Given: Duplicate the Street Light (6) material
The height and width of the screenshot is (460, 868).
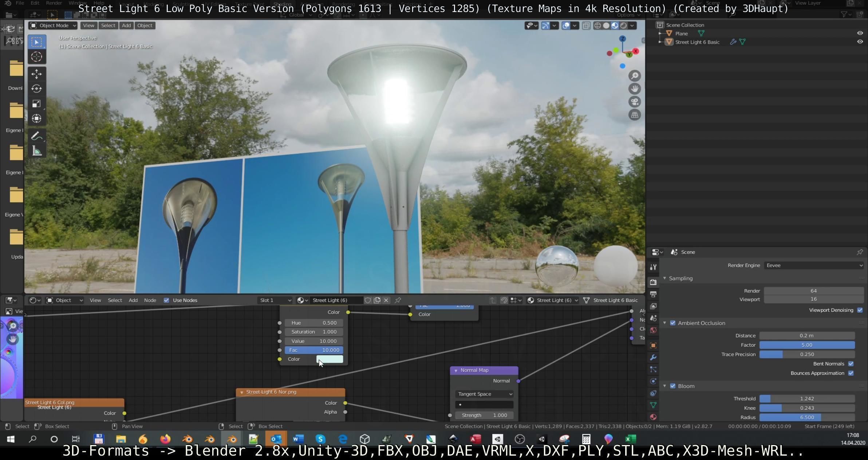Looking at the screenshot, I should click(377, 300).
